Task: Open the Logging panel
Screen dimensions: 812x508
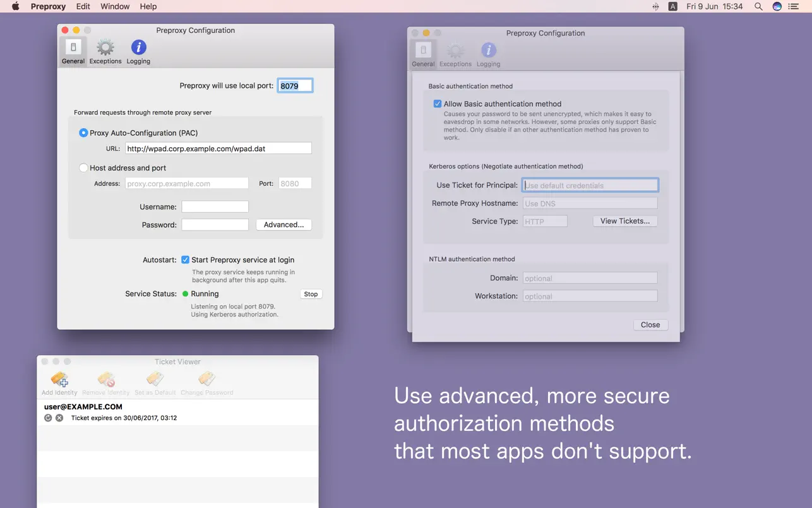Action: coord(138,50)
